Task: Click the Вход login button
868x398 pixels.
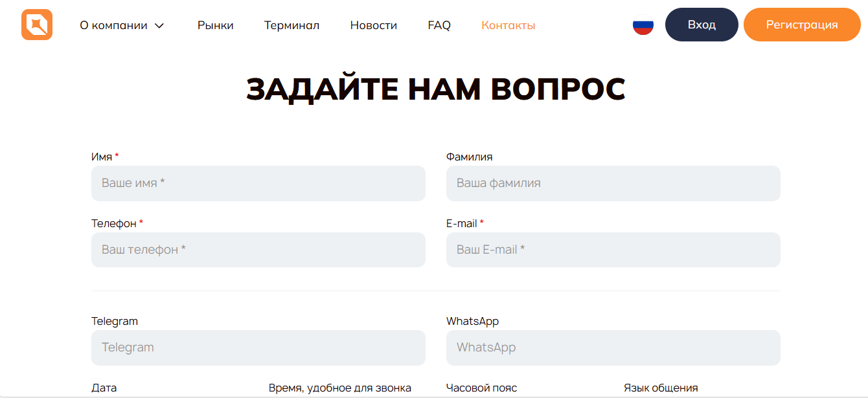Action: pyautogui.click(x=702, y=25)
